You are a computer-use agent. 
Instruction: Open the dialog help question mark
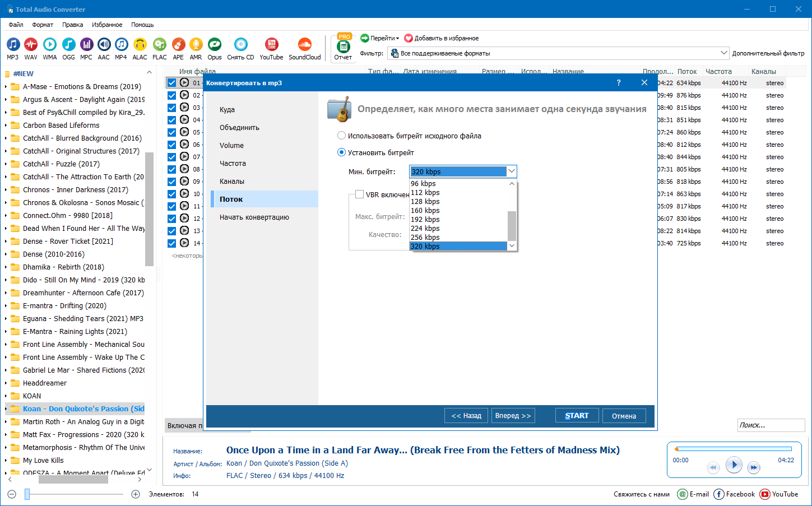tap(619, 82)
